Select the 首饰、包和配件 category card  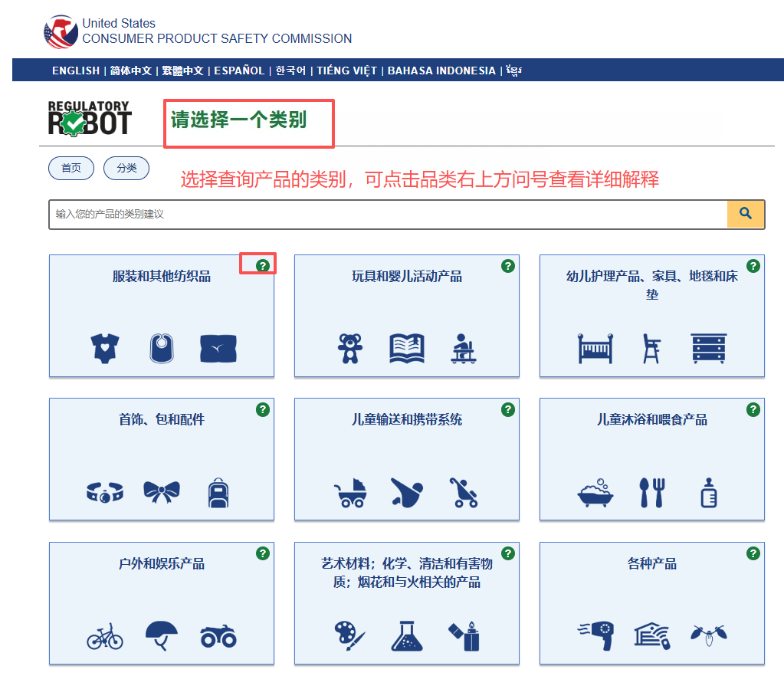pos(162,459)
